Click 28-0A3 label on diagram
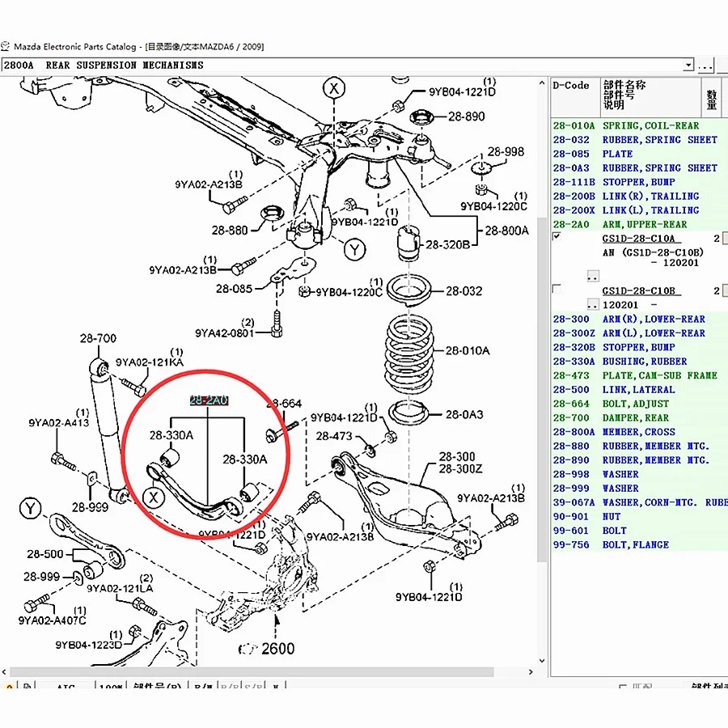728x728 pixels. click(464, 414)
